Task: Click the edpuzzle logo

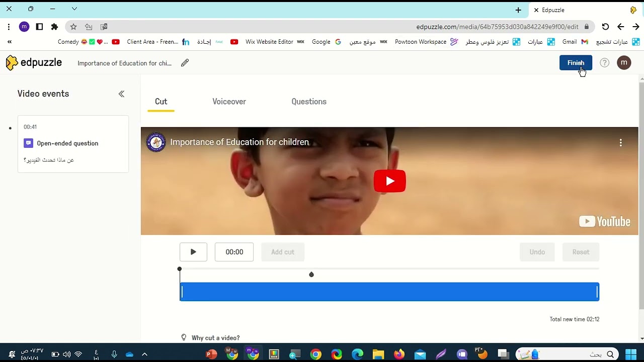Action: (34, 63)
